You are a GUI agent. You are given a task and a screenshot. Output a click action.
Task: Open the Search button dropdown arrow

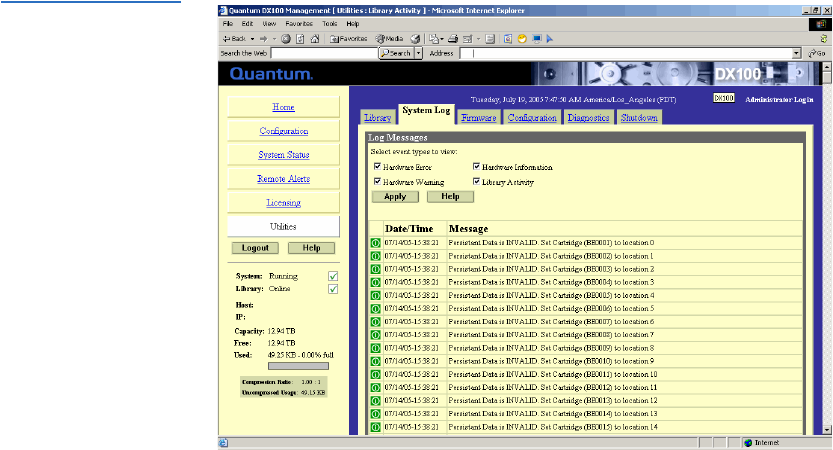tap(418, 53)
